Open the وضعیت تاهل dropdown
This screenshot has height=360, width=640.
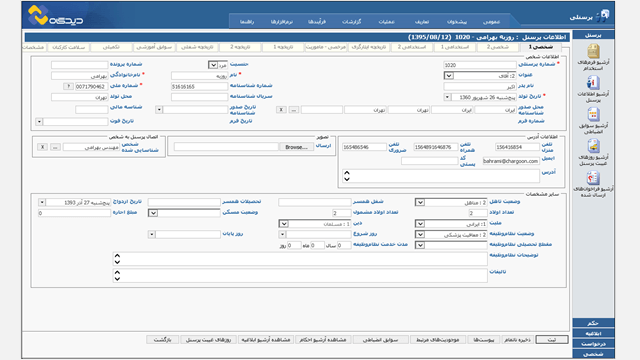(x=420, y=202)
